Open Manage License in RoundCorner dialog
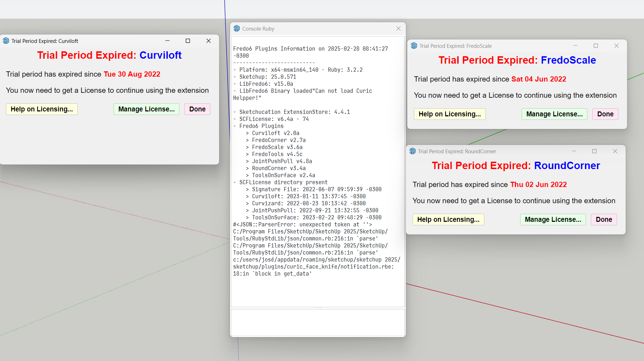 click(553, 219)
